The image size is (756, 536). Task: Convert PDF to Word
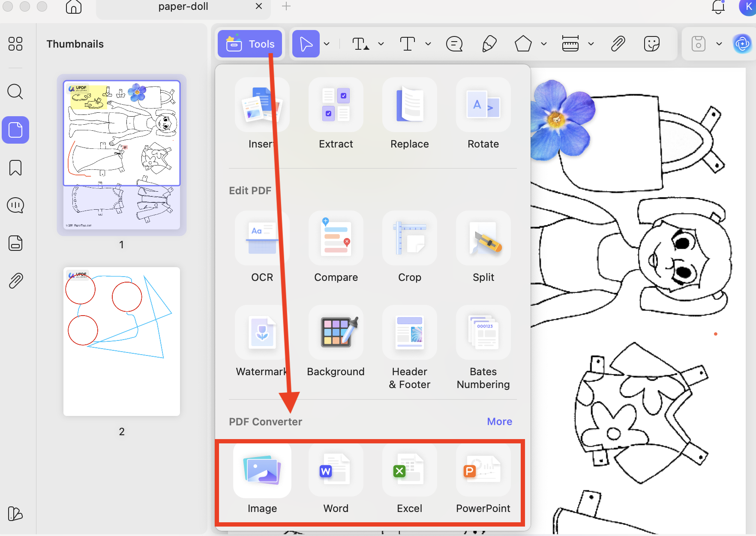click(336, 479)
